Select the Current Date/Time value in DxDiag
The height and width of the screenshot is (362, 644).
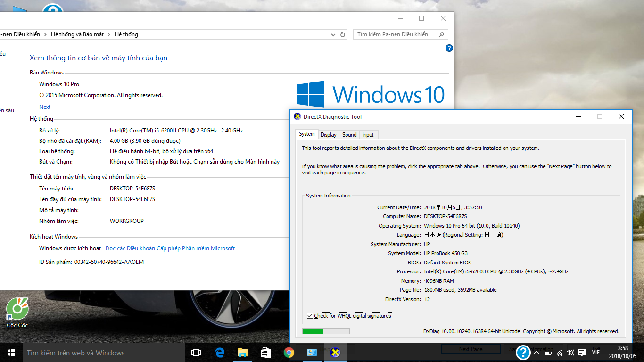click(x=453, y=207)
